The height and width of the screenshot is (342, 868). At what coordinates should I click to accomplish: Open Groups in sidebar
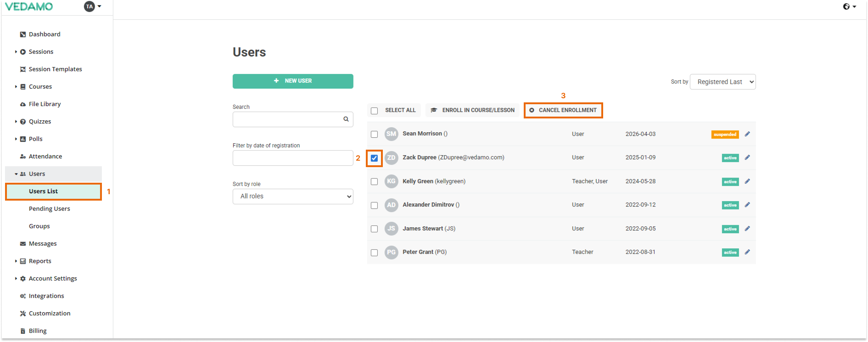pos(39,226)
